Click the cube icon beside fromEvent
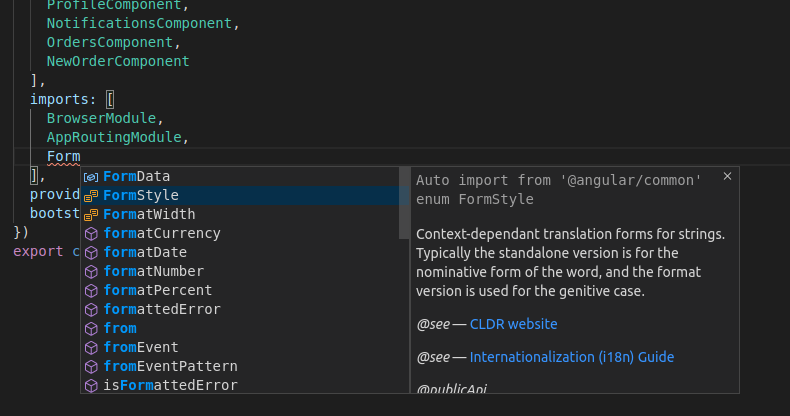This screenshot has height=416, width=790. [x=91, y=347]
